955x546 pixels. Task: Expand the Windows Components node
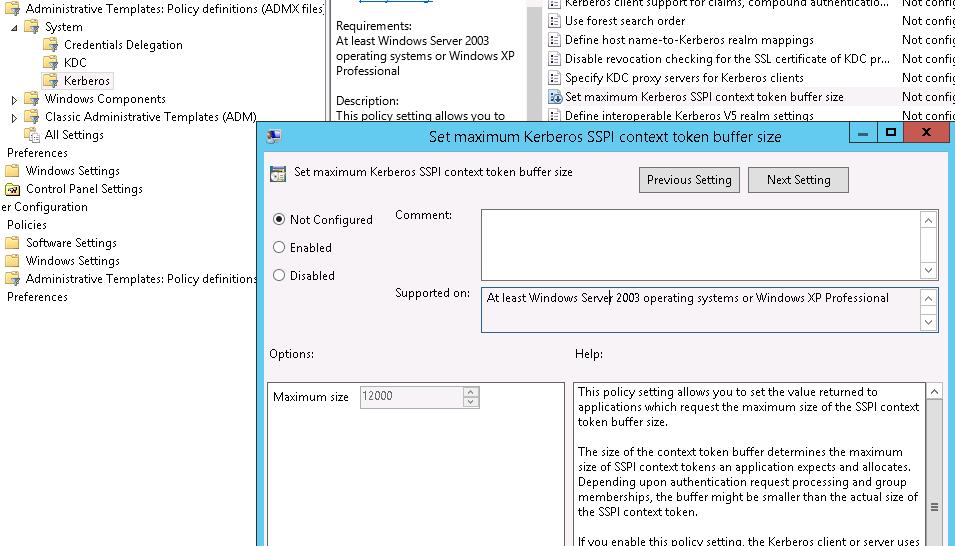pyautogui.click(x=14, y=99)
